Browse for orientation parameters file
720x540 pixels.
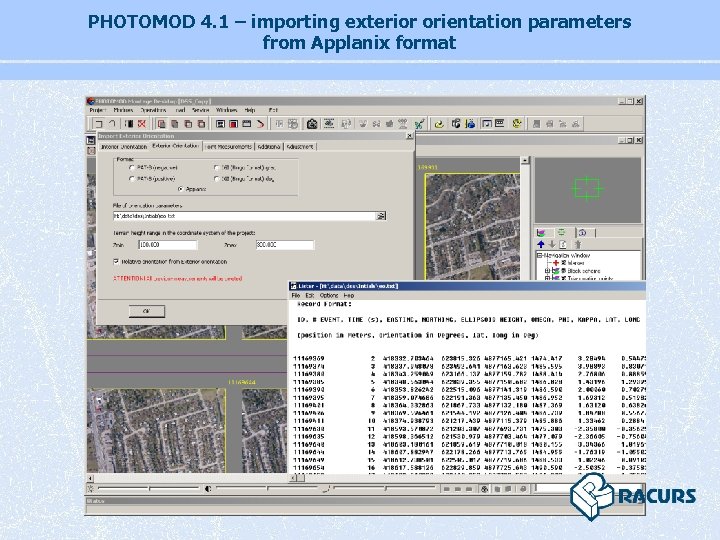(x=381, y=216)
